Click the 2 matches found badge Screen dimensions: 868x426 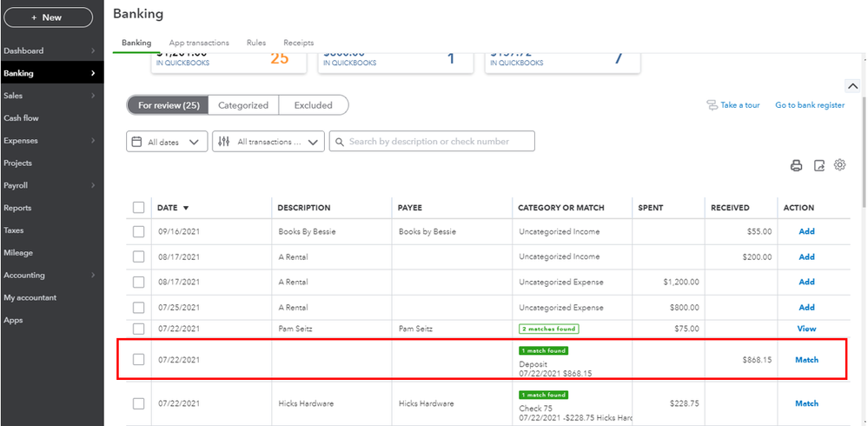coord(548,329)
